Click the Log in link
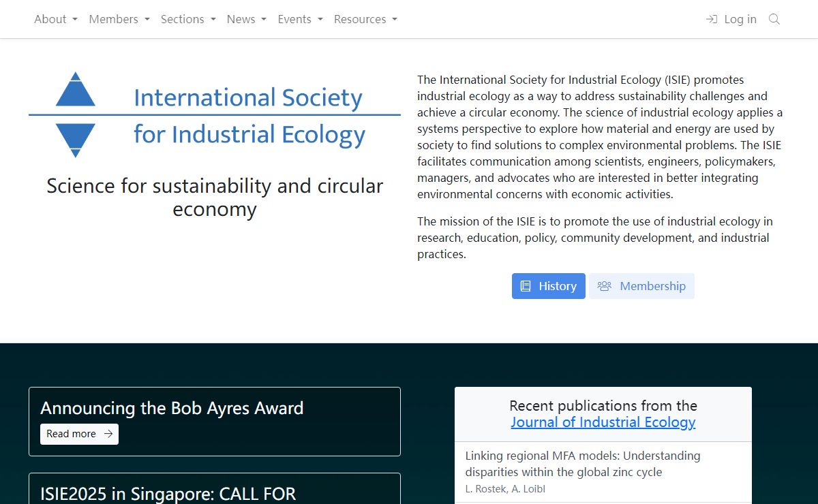 click(731, 19)
